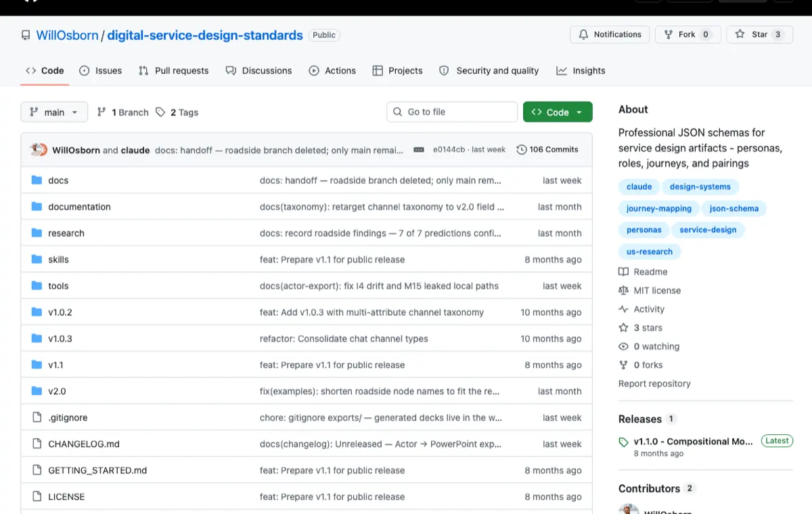Select the json-schema topic tag
The height and width of the screenshot is (514, 812).
pos(734,208)
